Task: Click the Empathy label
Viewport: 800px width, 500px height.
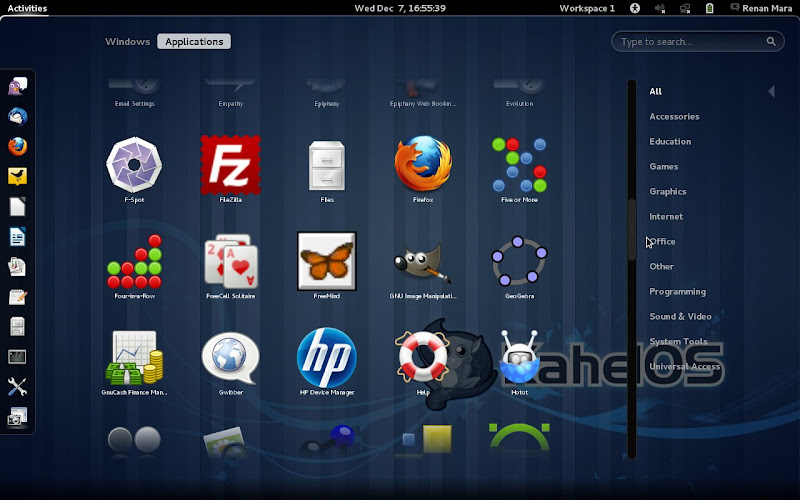Action: [231, 104]
